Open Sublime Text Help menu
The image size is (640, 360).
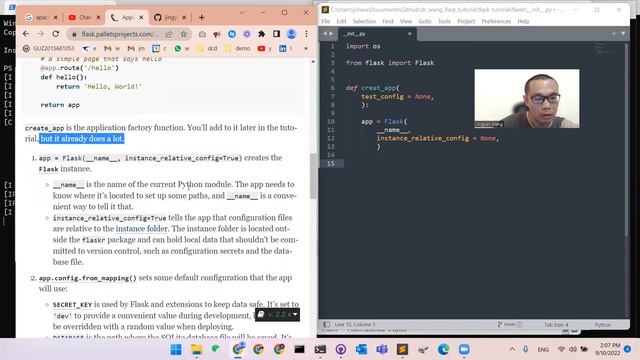click(523, 21)
